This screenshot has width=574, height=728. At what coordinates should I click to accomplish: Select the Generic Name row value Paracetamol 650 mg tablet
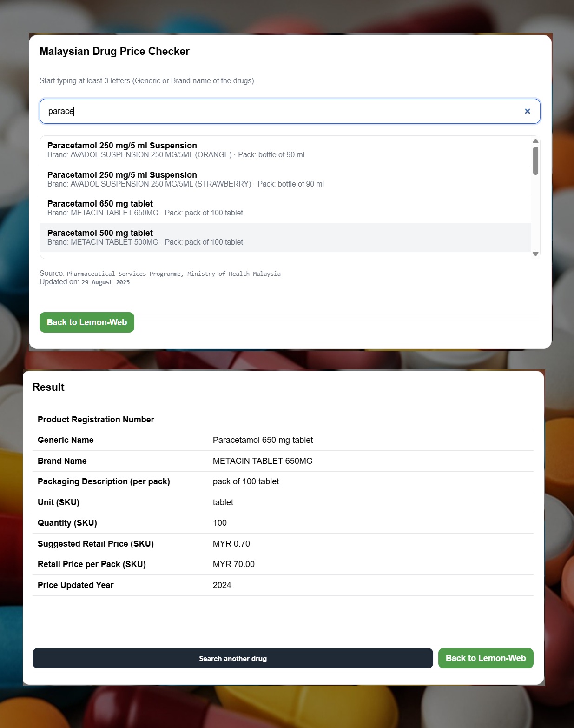[263, 440]
